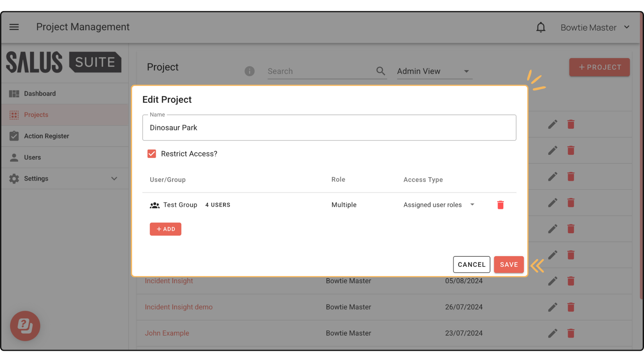Open Action Register in sidebar
The height and width of the screenshot is (362, 644).
click(46, 136)
